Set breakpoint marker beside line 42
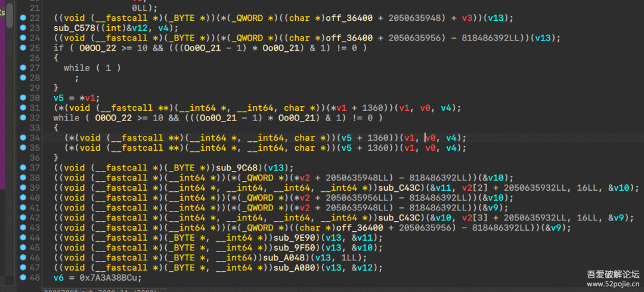The image size is (644, 292). (23, 218)
